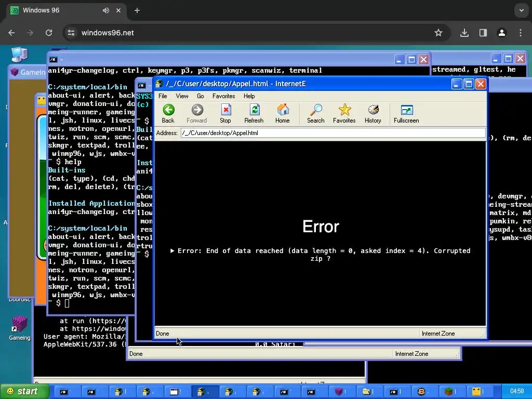Image resolution: width=532 pixels, height=399 pixels.
Task: Go to the Home page via house icon
Action: pyautogui.click(x=283, y=110)
